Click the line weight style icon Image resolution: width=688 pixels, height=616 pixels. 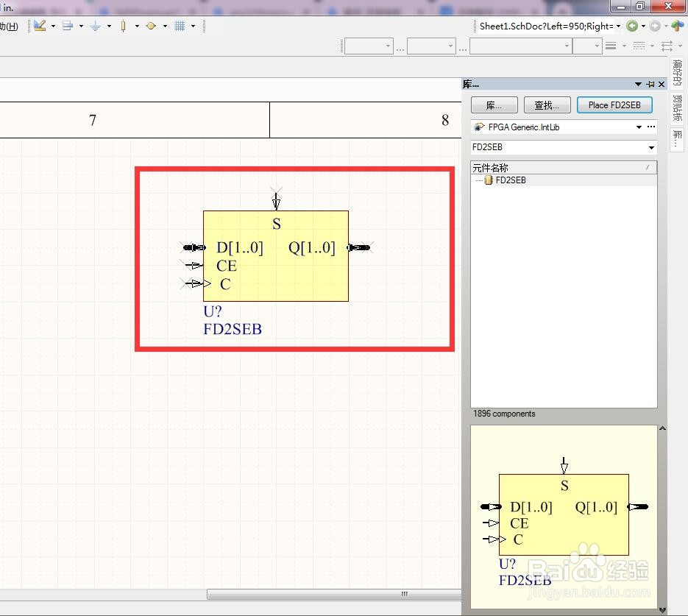point(611,46)
